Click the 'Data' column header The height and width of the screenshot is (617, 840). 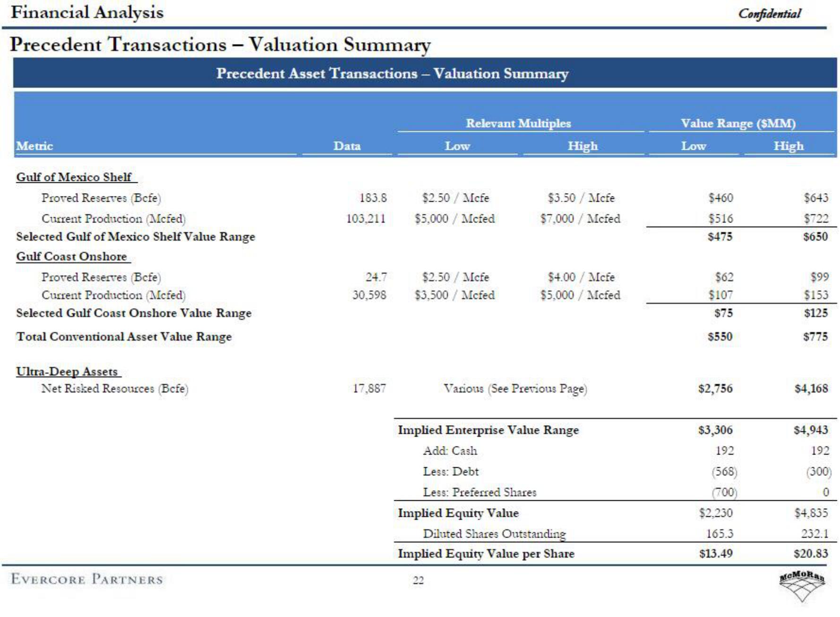(x=347, y=146)
